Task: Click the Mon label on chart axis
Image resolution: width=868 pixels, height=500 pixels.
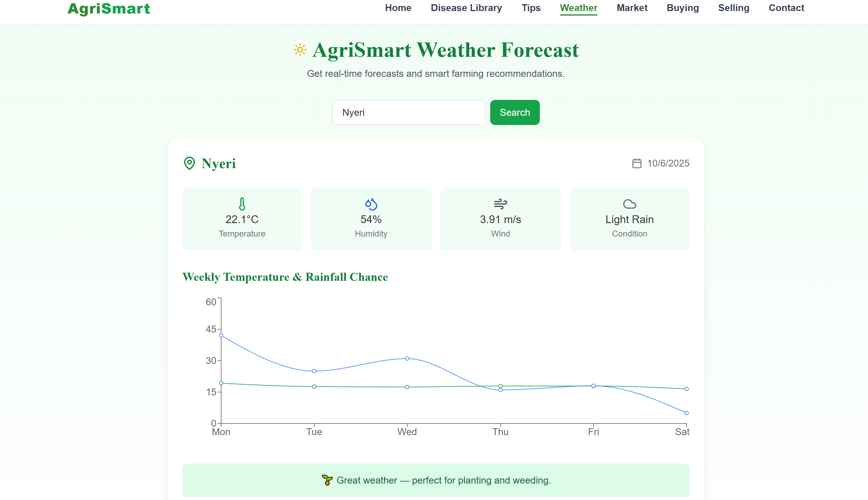Action: [221, 432]
